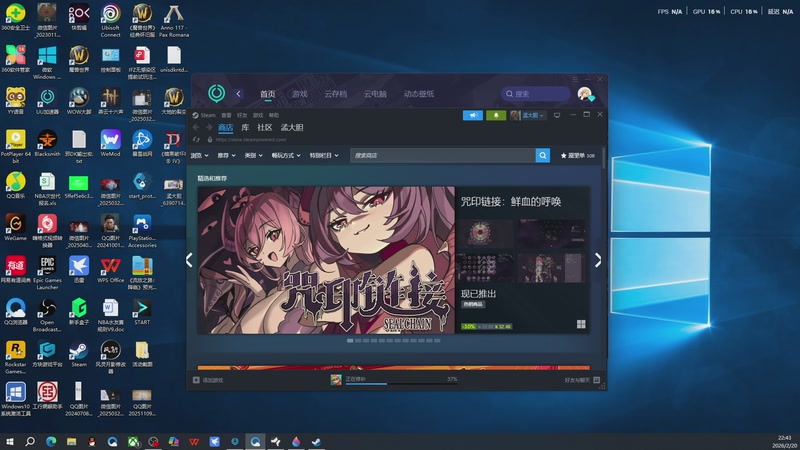
Task: Open the Ubisoft Connect desktop shortcut
Action: click(110, 20)
